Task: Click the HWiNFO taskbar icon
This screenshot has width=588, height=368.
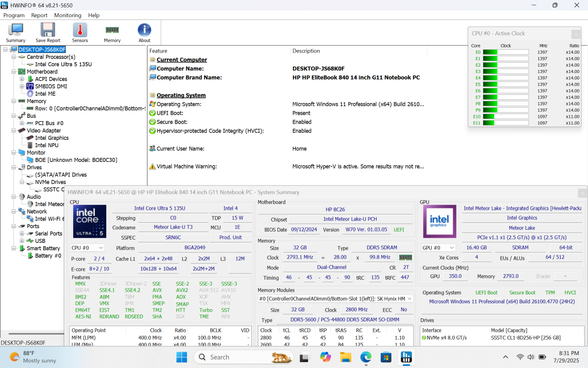Action: coord(406,357)
